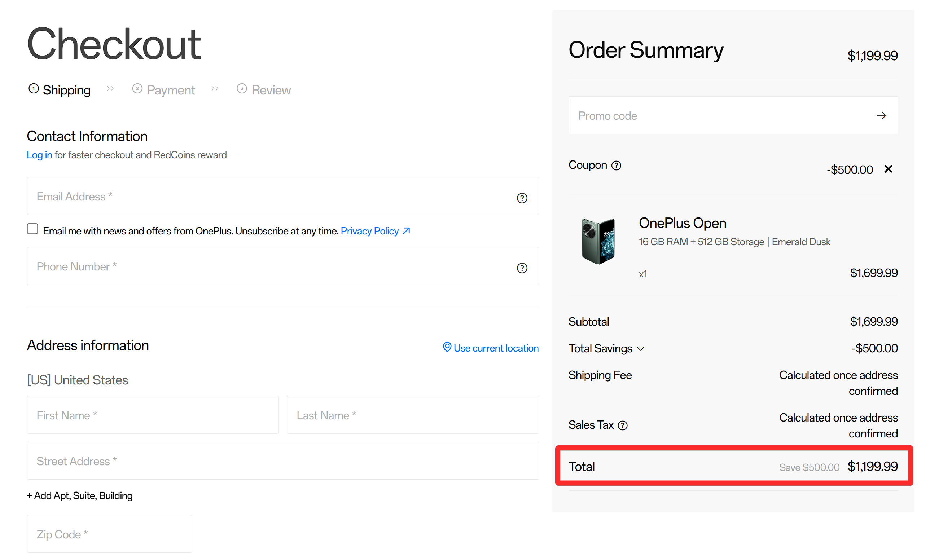Click step 2 circle icon for Payment

137,89
